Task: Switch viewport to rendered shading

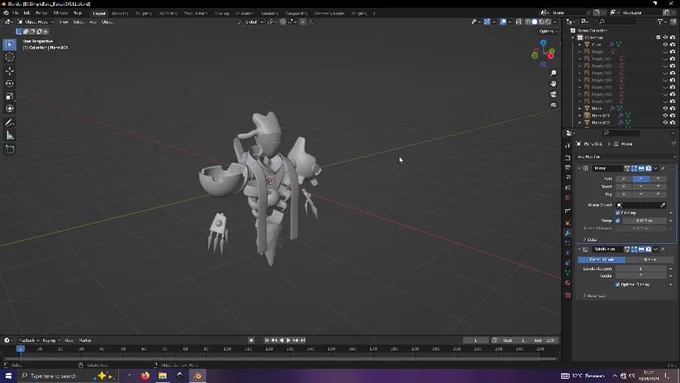Action: tap(548, 22)
